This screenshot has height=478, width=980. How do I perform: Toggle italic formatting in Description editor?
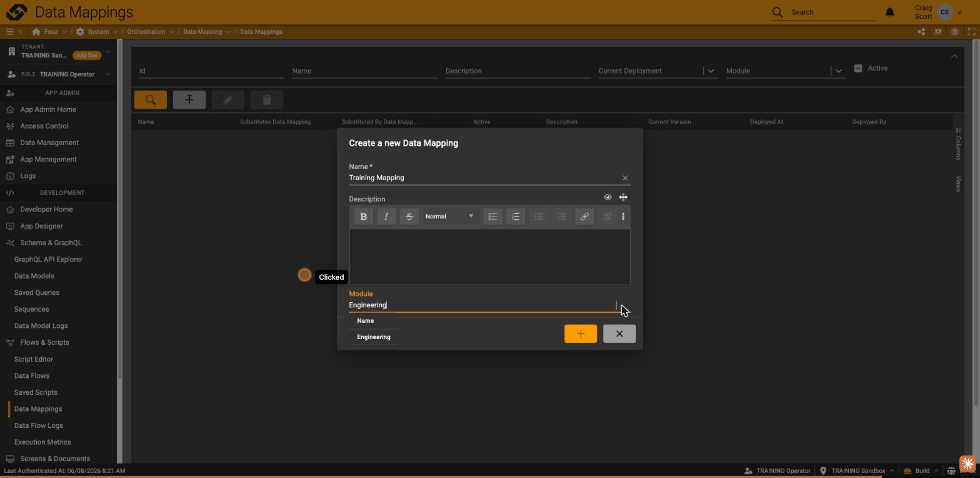(x=386, y=216)
